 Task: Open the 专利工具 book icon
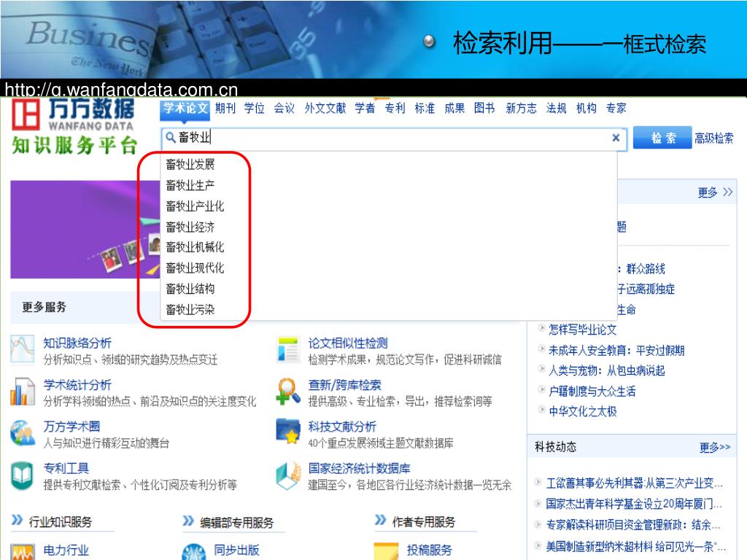(x=23, y=475)
